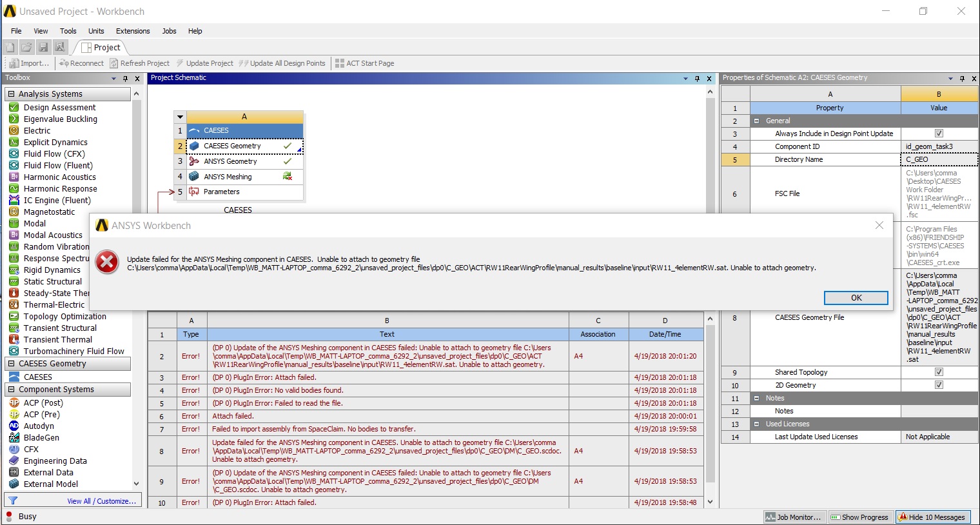Select the BladeGen component icon

pyautogui.click(x=14, y=438)
